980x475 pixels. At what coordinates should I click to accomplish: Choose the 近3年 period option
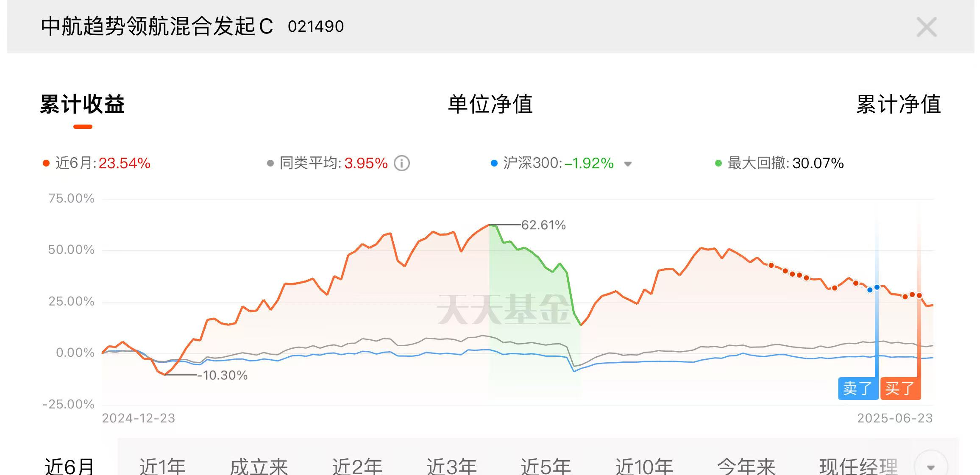pyautogui.click(x=451, y=466)
